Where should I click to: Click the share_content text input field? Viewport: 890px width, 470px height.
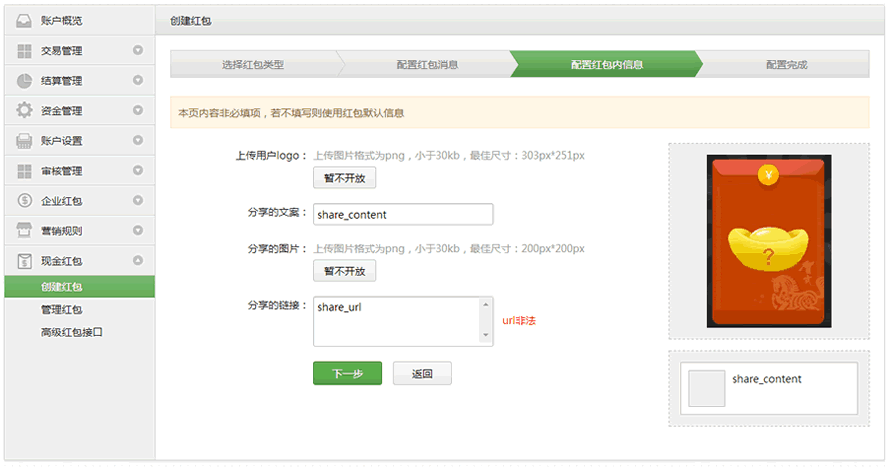403,215
